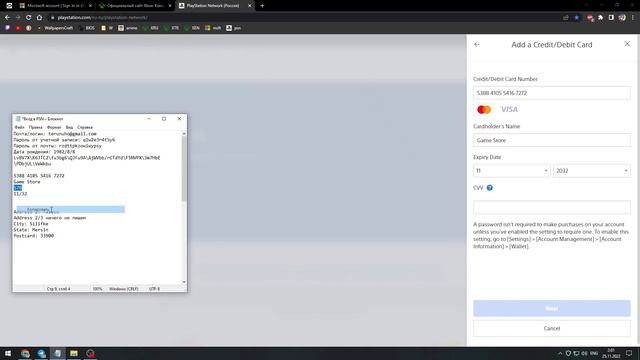Screen dimensions: 640x360
Task: Click the taskbar clock and date
Action: point(611,353)
